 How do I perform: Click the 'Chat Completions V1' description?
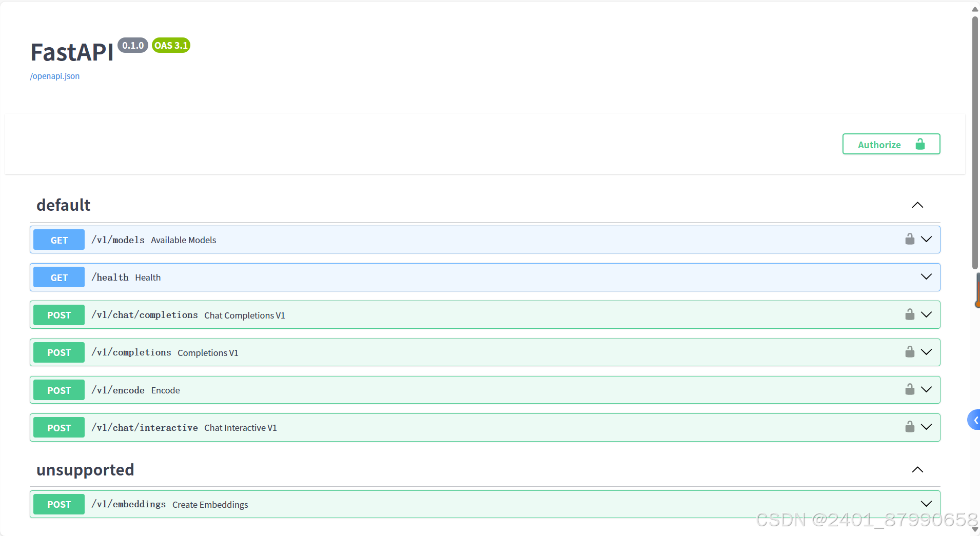245,315
